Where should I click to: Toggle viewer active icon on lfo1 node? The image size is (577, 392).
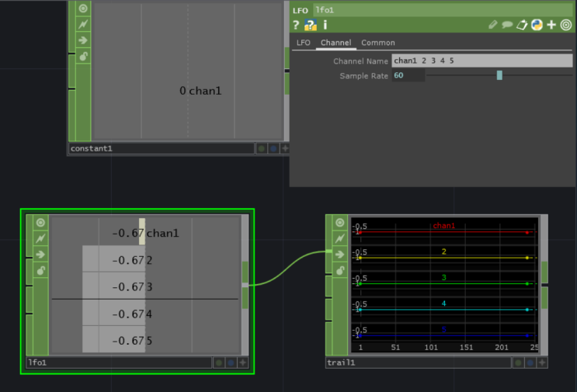pyautogui.click(x=40, y=222)
